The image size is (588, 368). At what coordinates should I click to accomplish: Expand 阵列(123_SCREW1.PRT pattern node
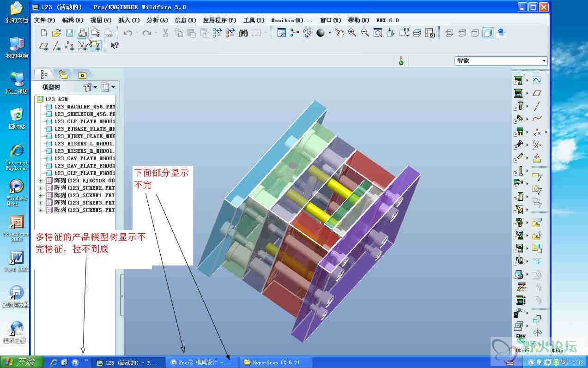click(x=41, y=195)
